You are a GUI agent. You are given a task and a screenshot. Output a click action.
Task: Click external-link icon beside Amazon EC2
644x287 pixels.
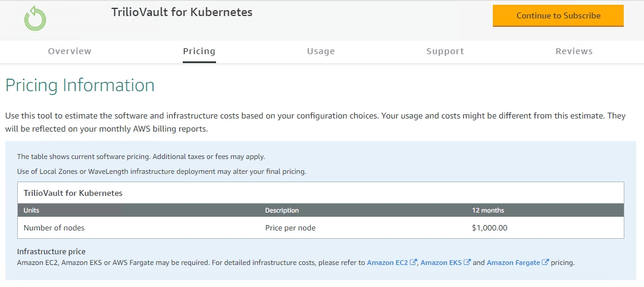[x=413, y=263]
